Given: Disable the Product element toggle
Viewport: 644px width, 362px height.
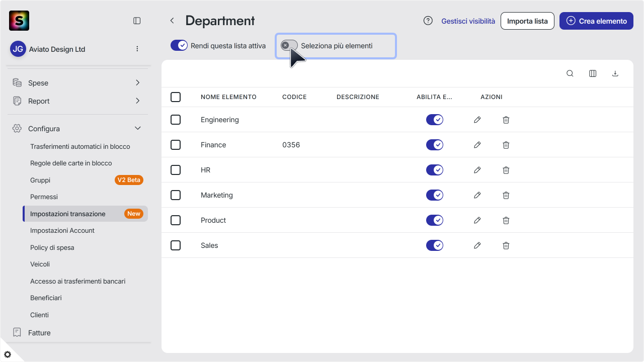Looking at the screenshot, I should point(435,220).
